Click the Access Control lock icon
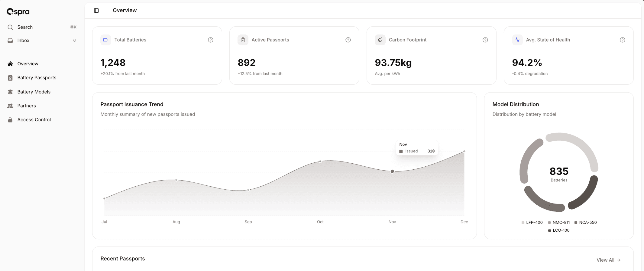This screenshot has height=271, width=644. pos(10,120)
